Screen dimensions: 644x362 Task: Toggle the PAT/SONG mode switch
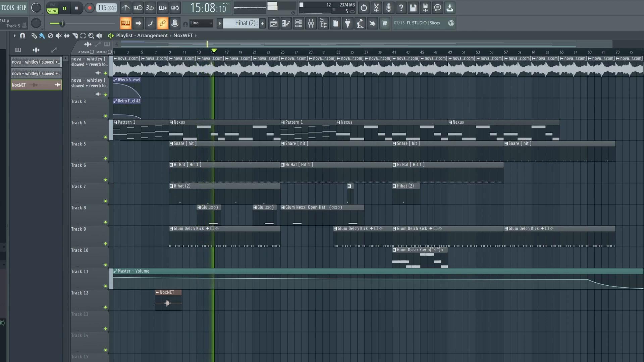click(x=52, y=8)
